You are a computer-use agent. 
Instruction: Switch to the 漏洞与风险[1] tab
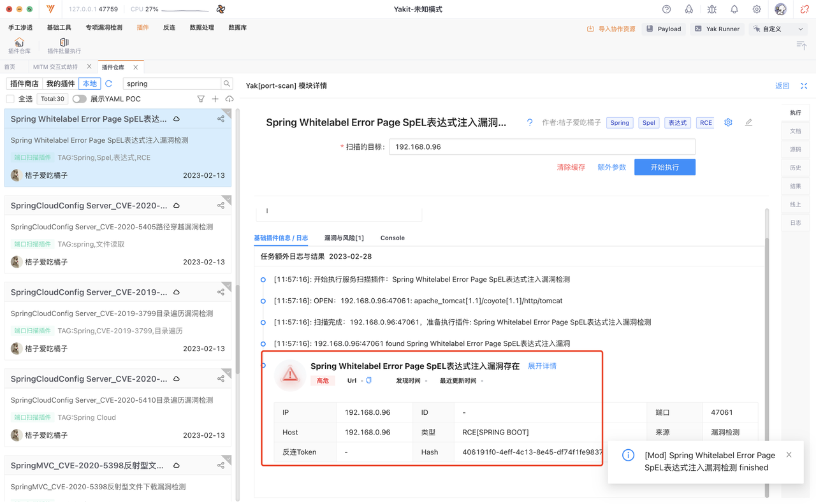coord(344,238)
